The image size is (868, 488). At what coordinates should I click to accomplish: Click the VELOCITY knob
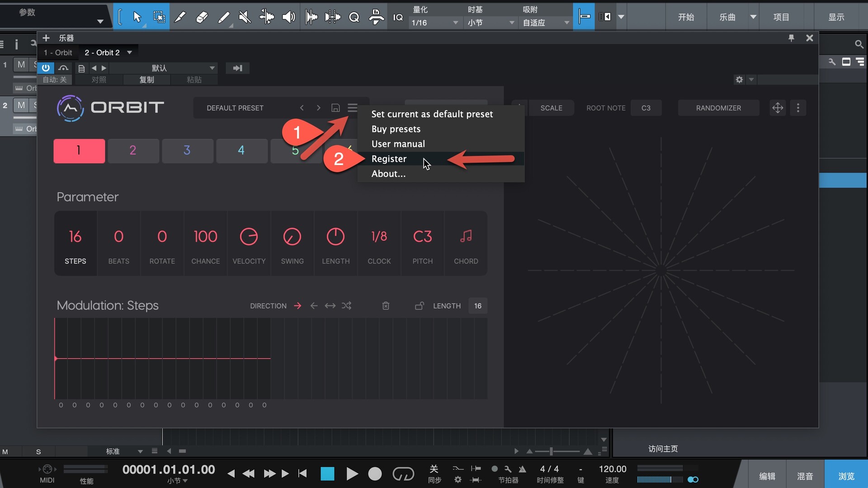[x=249, y=237]
